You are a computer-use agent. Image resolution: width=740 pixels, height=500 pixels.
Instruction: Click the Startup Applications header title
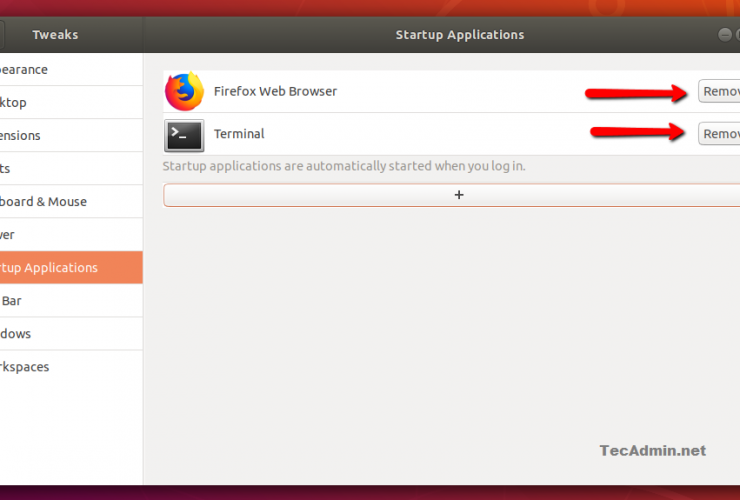tap(459, 35)
